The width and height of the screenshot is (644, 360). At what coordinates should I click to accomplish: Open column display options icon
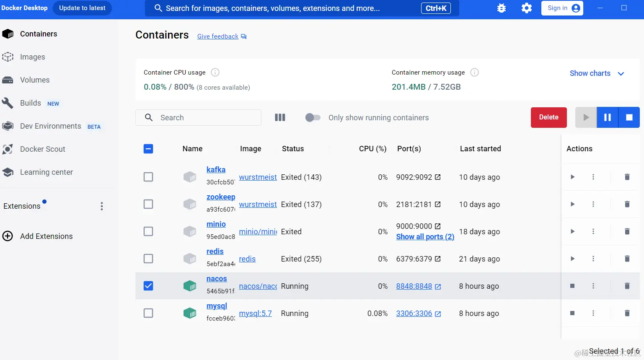tap(280, 118)
